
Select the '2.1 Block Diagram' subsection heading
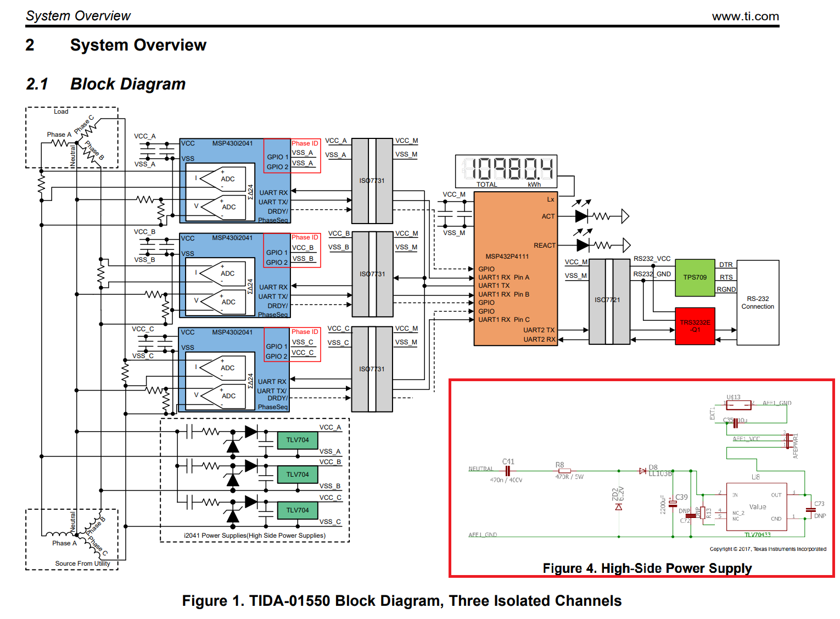(106, 84)
